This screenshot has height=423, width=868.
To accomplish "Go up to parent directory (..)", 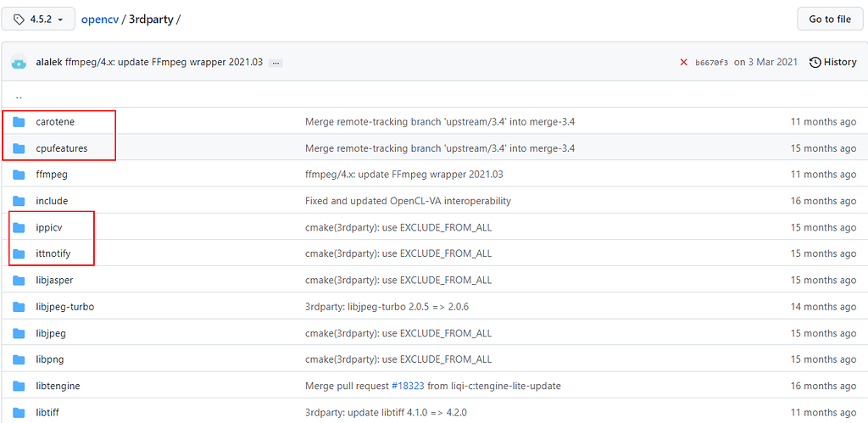I will (x=19, y=95).
